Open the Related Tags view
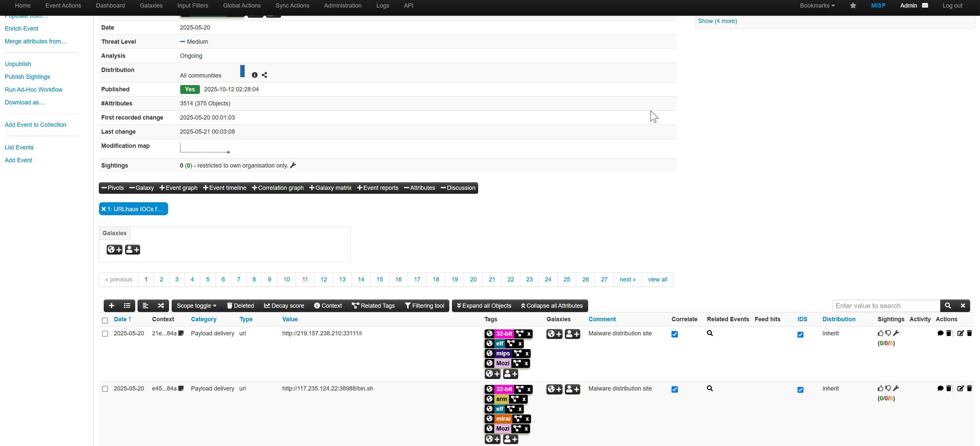The width and height of the screenshot is (980, 446). 373,305
